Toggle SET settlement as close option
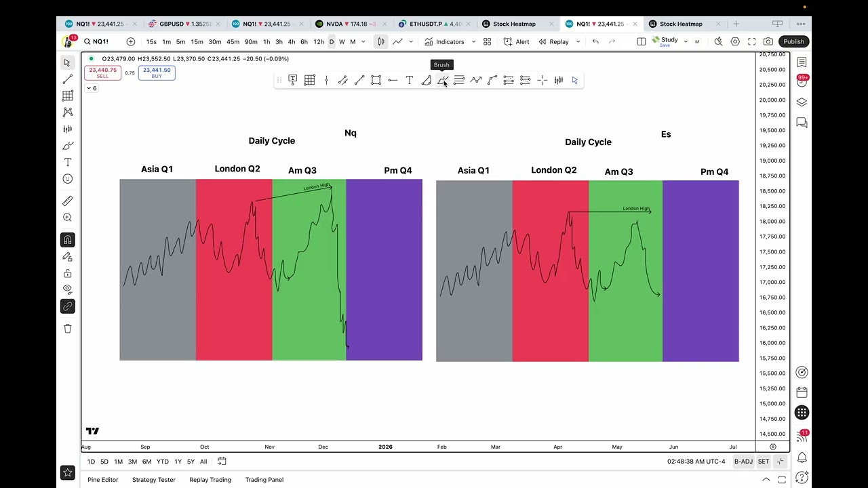Screen dimensions: 868x488 pyautogui.click(x=764, y=462)
